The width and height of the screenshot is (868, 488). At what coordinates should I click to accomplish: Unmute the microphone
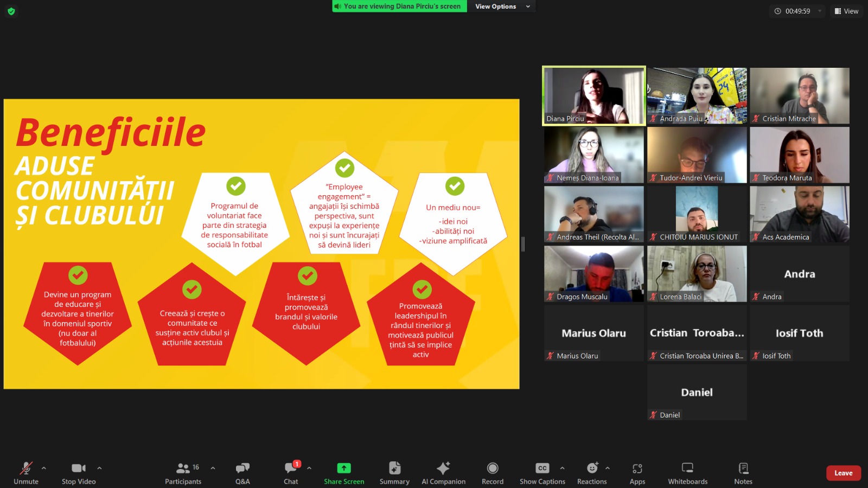pyautogui.click(x=25, y=472)
